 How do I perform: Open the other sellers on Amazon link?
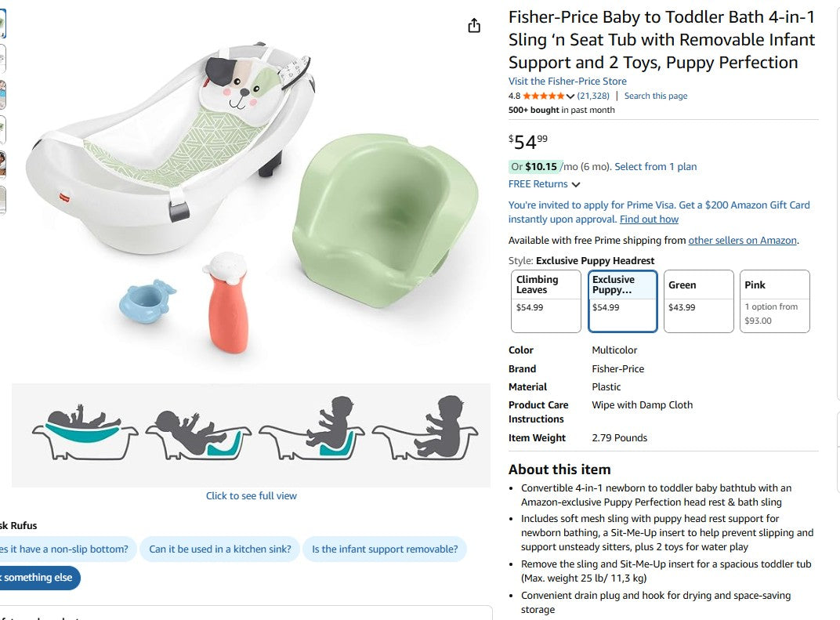(742, 241)
